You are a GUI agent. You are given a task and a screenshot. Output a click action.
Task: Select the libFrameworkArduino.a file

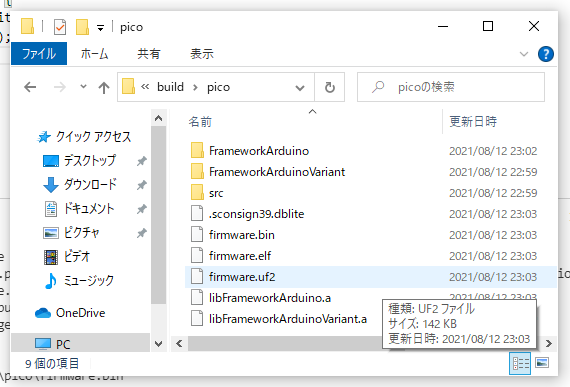[270, 298]
